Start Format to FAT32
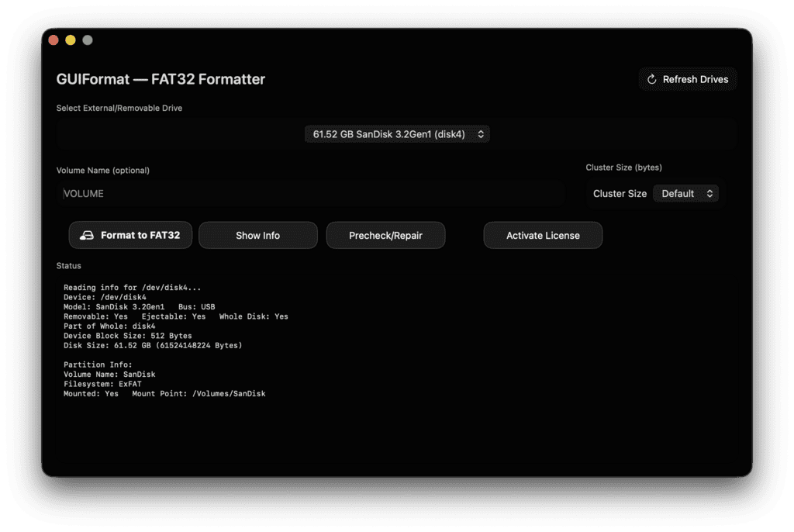Screen dimensions: 794x532 pos(130,236)
